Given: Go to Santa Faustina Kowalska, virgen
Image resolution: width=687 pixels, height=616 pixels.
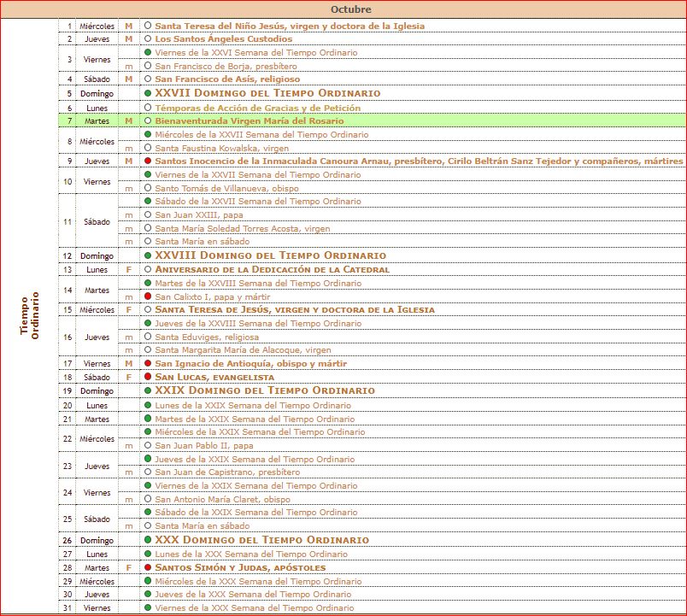Looking at the screenshot, I should [222, 149].
